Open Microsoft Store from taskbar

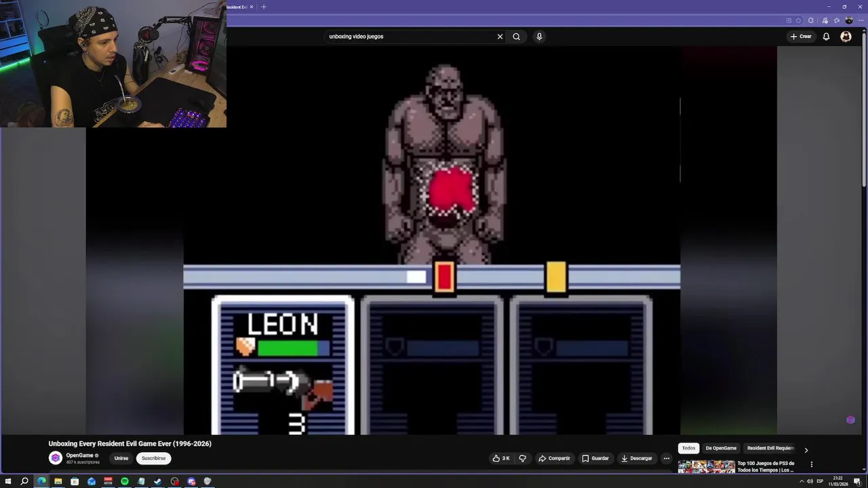click(75, 481)
